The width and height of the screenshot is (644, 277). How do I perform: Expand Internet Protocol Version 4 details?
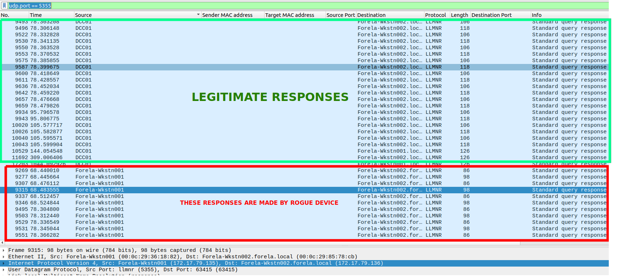point(4,263)
